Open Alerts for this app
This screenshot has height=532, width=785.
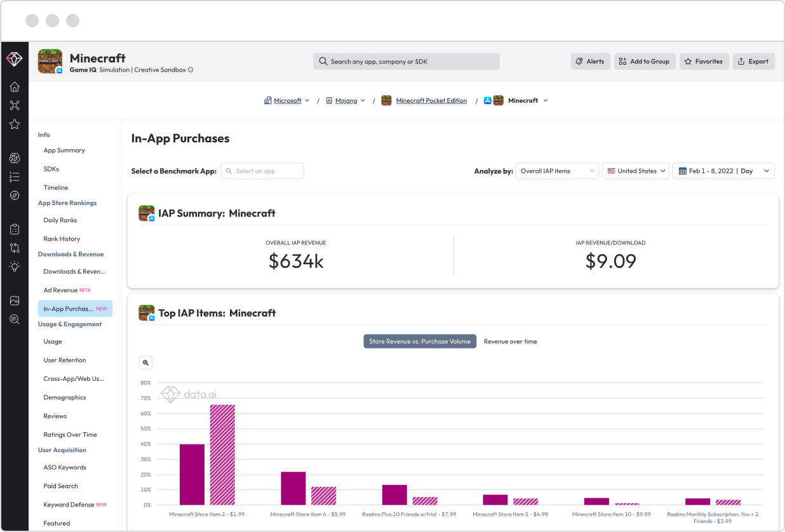(x=591, y=62)
